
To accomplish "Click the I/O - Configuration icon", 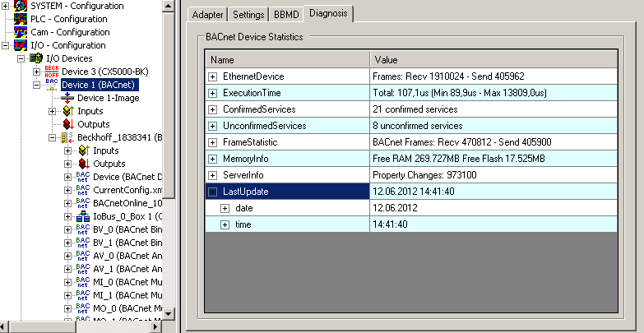I will click(x=21, y=45).
